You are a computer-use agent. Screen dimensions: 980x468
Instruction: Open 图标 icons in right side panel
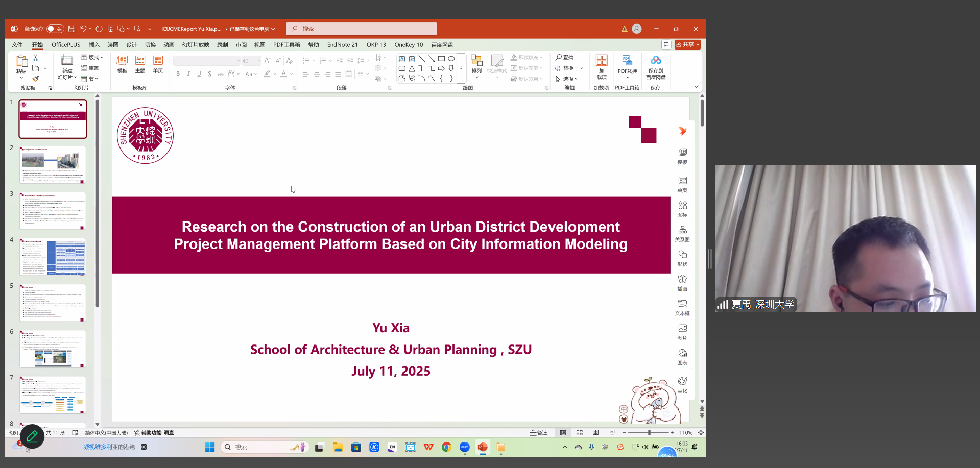683,209
